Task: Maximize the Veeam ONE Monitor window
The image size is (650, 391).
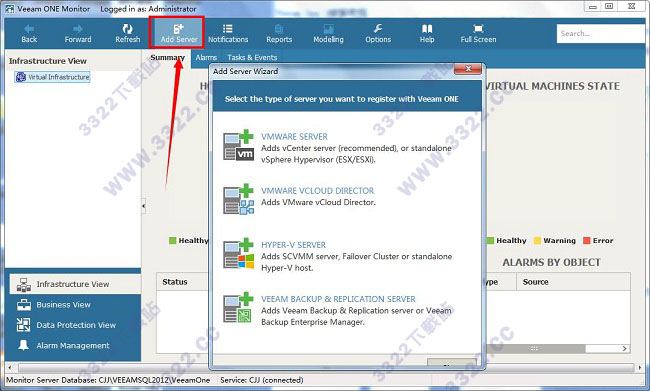Action: (609, 6)
